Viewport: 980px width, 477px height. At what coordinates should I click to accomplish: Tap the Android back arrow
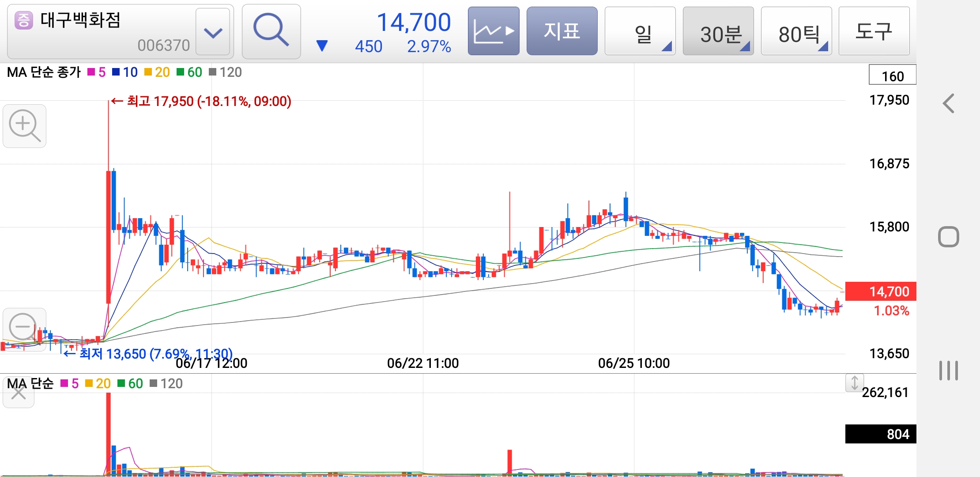pyautogui.click(x=948, y=103)
